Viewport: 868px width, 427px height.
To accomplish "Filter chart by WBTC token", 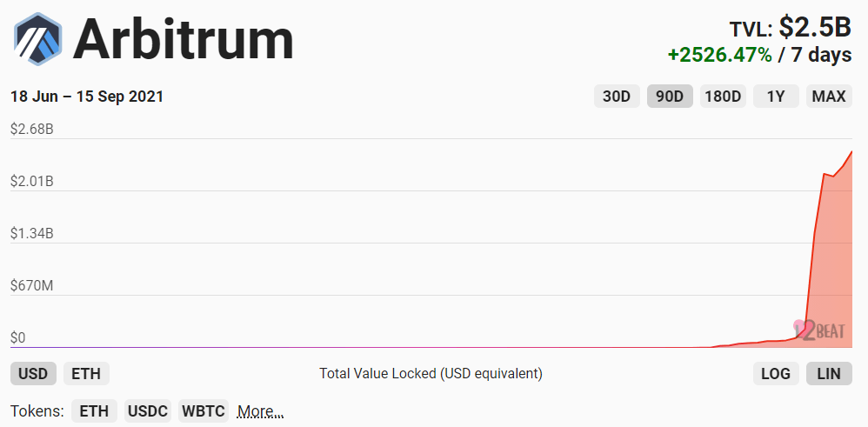I will pyautogui.click(x=204, y=411).
